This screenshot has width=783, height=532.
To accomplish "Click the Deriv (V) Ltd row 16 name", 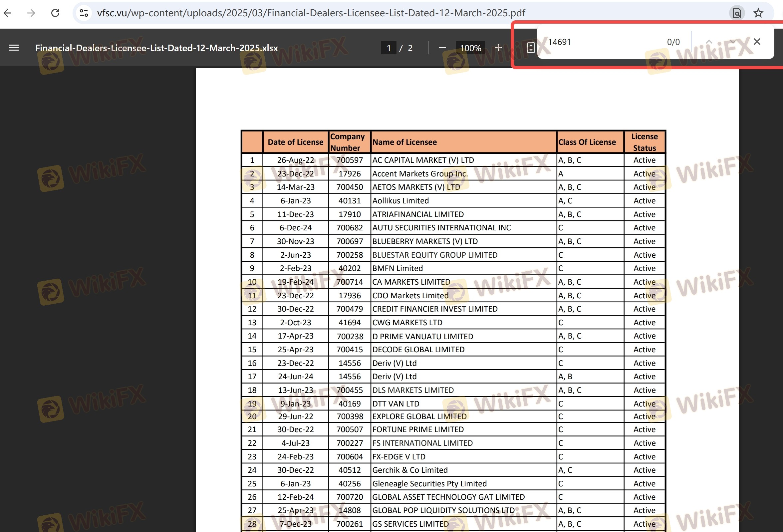I will point(394,363).
